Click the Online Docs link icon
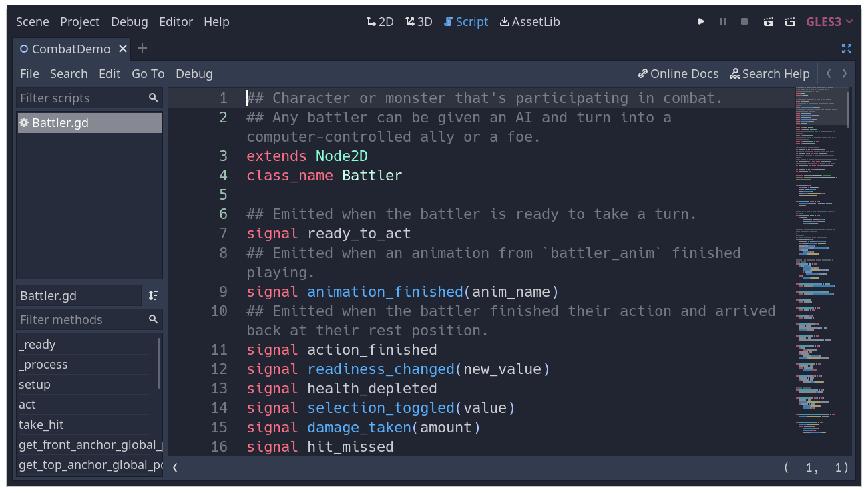This screenshot has width=868, height=493. point(643,73)
